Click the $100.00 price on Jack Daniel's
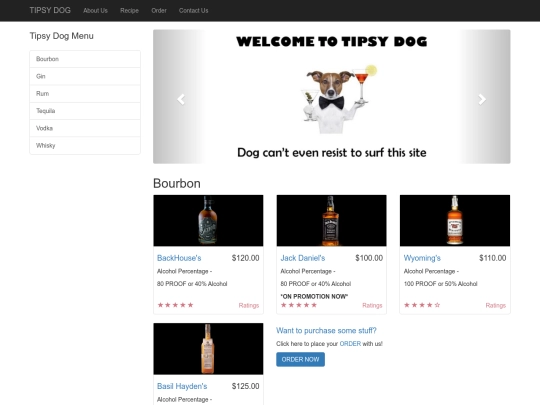540x405 pixels. point(369,258)
